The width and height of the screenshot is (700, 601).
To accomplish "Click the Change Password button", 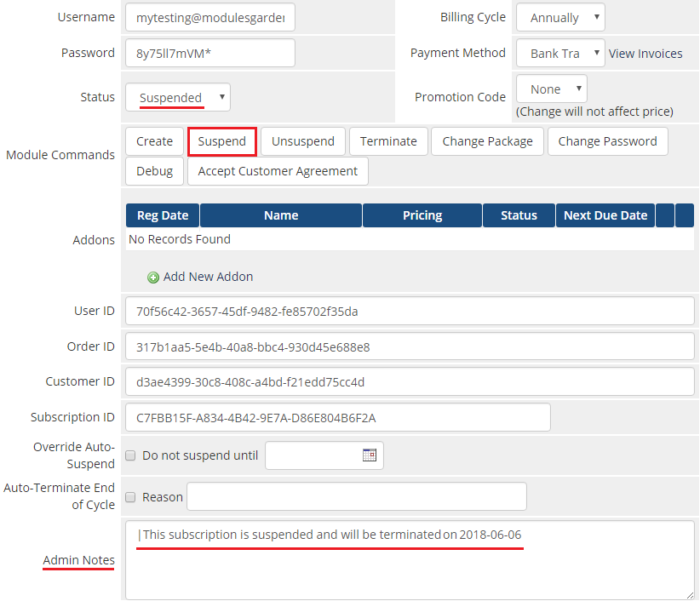I will [607, 141].
